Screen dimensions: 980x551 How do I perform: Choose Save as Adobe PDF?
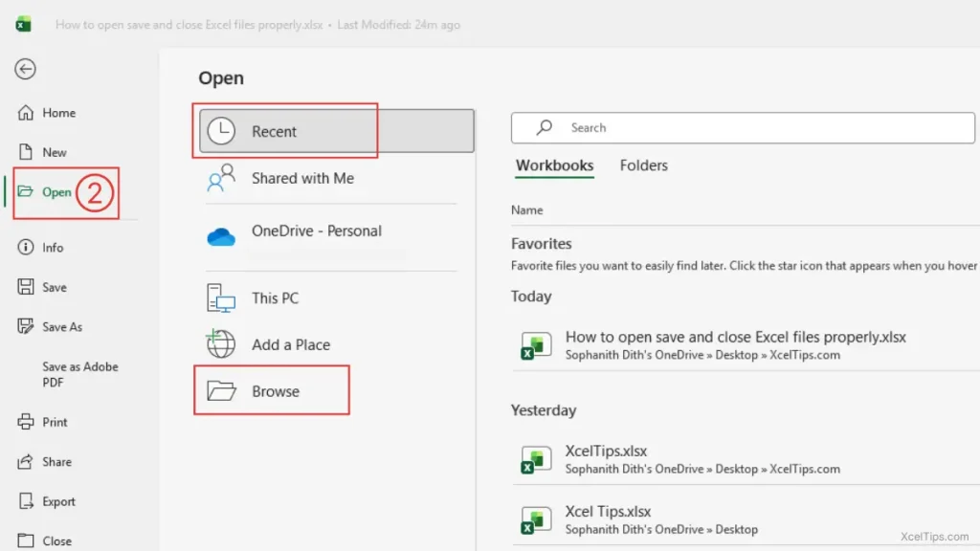coord(79,374)
